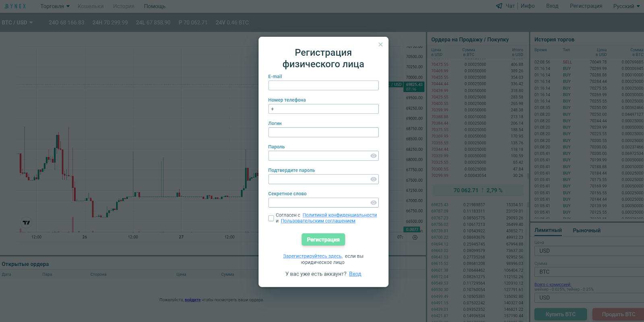Click the BYNEX logo
Screen dimensions: 644x322
coord(15,6)
